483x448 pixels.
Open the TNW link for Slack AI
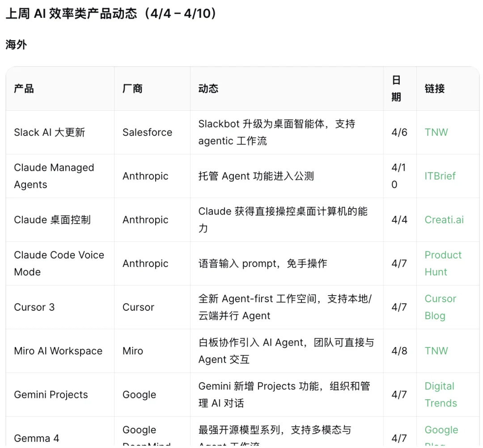tap(436, 132)
